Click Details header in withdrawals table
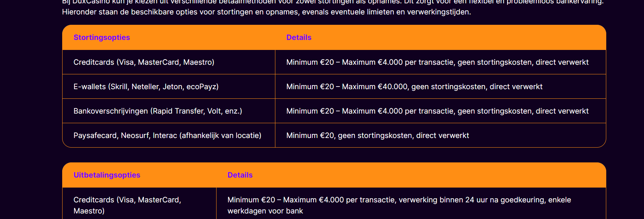 (x=240, y=175)
